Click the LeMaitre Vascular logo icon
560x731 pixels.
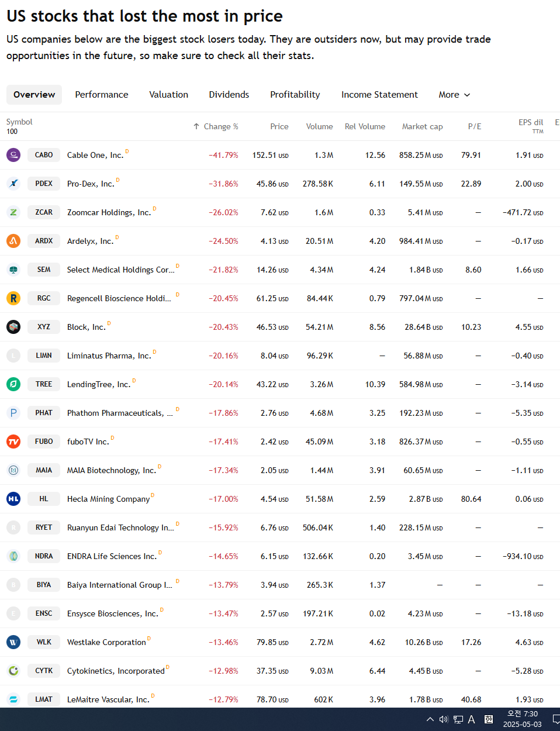pos(13,699)
